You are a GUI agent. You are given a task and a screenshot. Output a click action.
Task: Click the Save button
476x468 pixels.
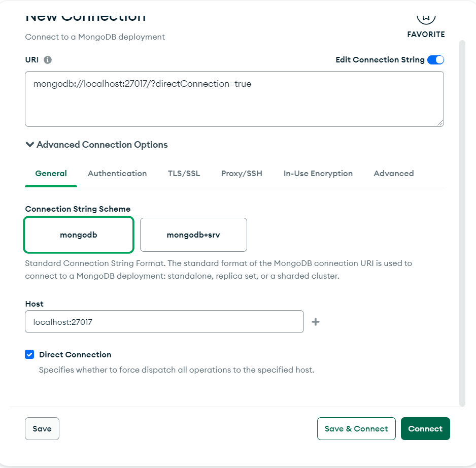click(x=42, y=428)
